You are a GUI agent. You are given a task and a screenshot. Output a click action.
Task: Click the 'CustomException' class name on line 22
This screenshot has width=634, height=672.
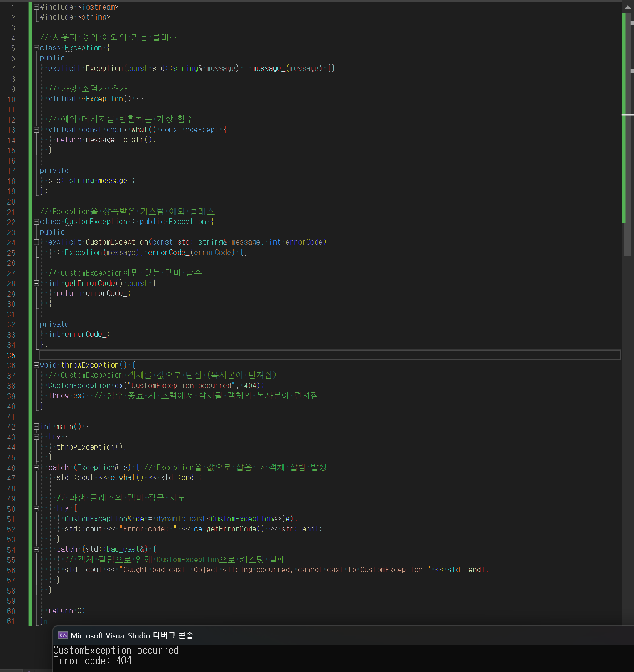pyautogui.click(x=96, y=222)
